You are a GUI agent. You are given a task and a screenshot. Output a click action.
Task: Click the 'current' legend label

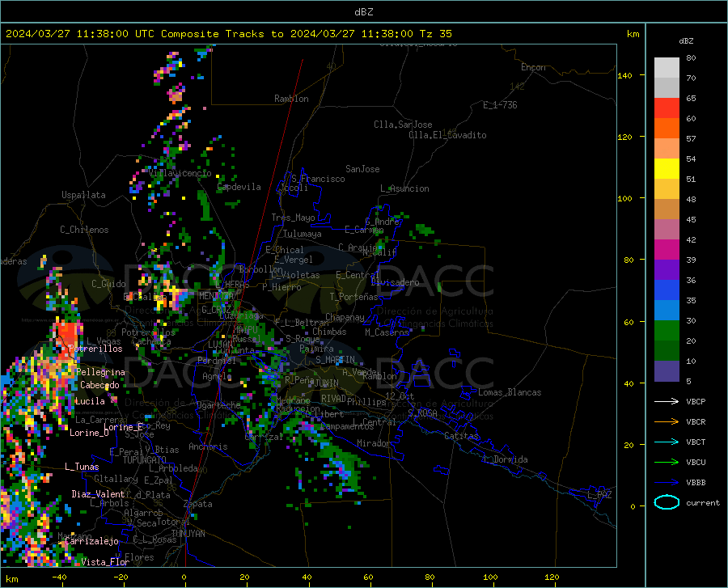[x=703, y=502]
